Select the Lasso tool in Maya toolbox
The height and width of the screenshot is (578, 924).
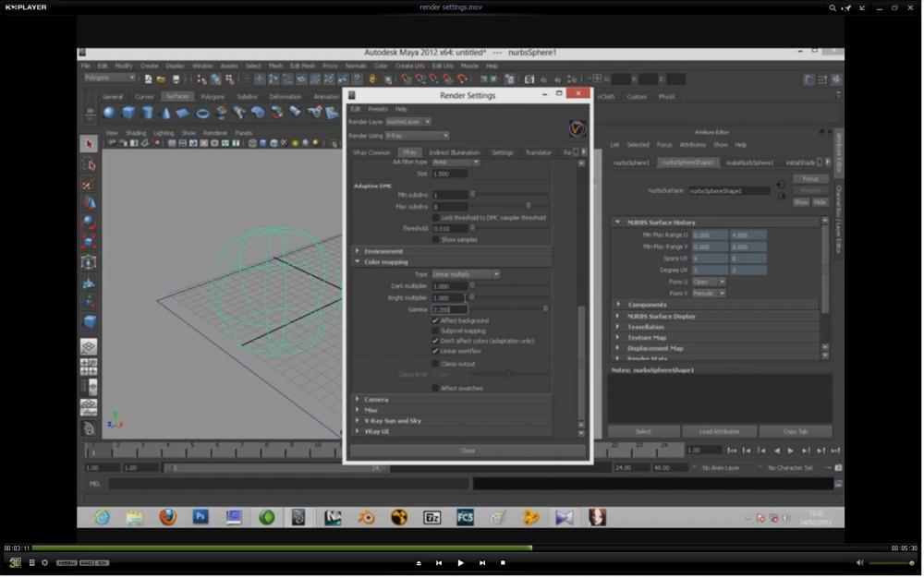(x=89, y=164)
